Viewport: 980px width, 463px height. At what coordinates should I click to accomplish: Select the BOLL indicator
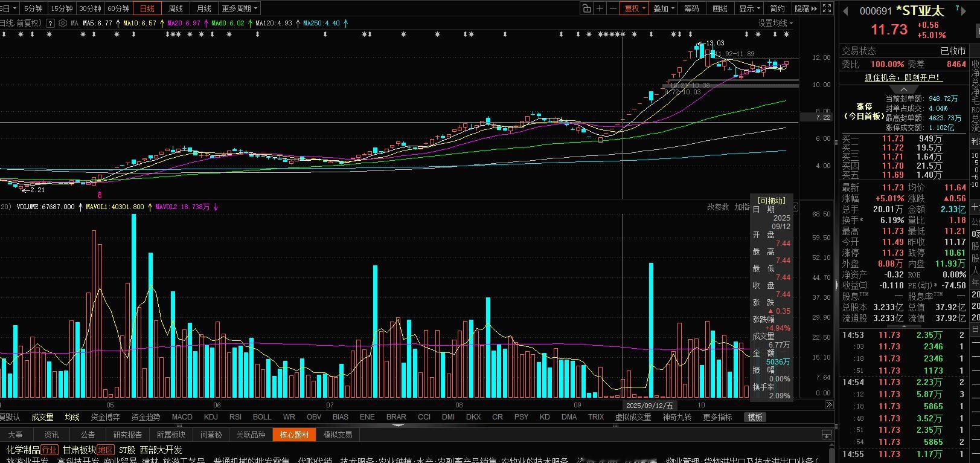point(262,417)
